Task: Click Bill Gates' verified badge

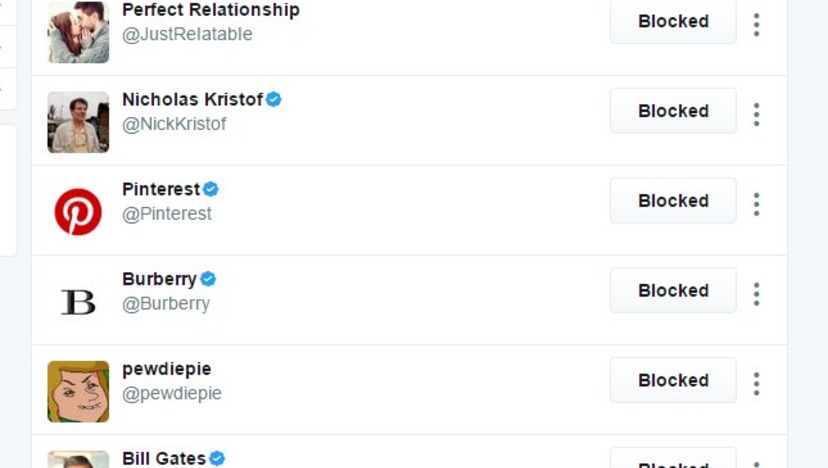Action: point(217,458)
